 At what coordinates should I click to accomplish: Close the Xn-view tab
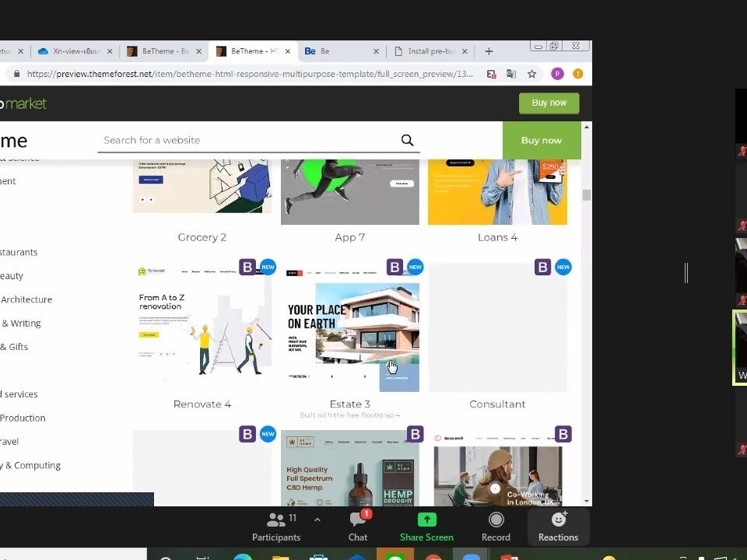point(110,51)
